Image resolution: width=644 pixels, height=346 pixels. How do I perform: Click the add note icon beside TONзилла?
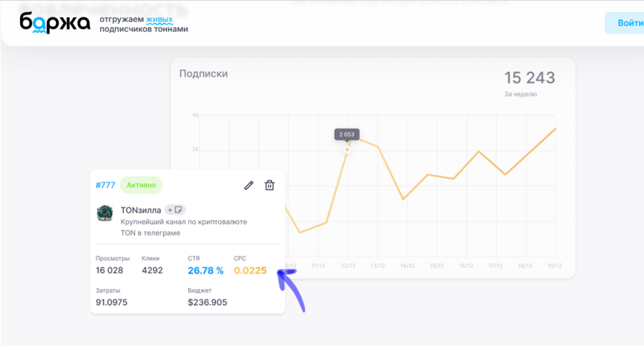coord(175,210)
